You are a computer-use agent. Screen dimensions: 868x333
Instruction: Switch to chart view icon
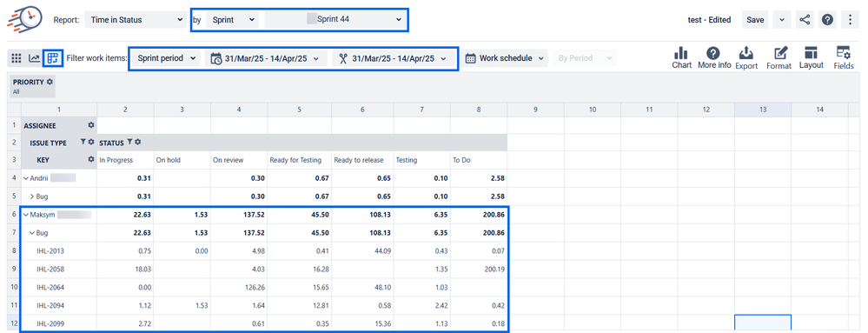(35, 57)
